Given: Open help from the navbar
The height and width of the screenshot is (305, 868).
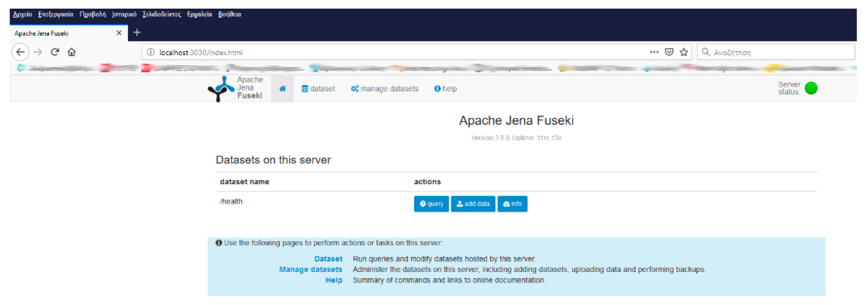Looking at the screenshot, I should (445, 89).
